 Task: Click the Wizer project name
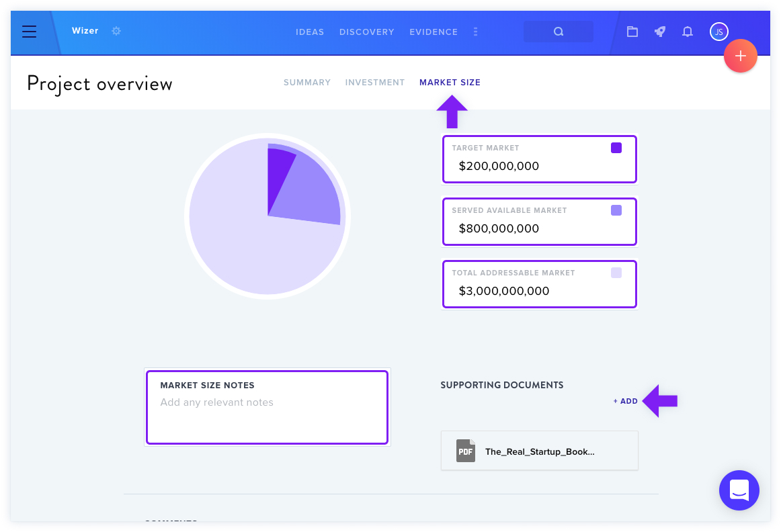[85, 31]
